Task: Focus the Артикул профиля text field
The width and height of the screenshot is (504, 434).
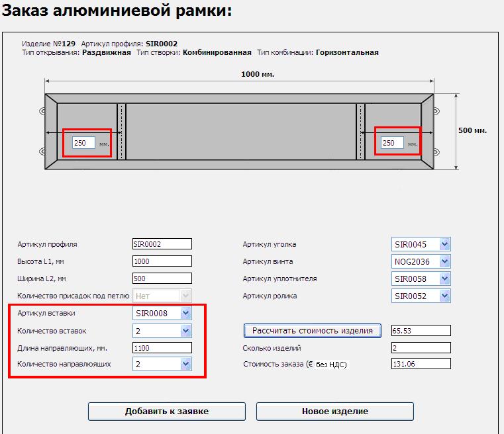Action: 162,244
